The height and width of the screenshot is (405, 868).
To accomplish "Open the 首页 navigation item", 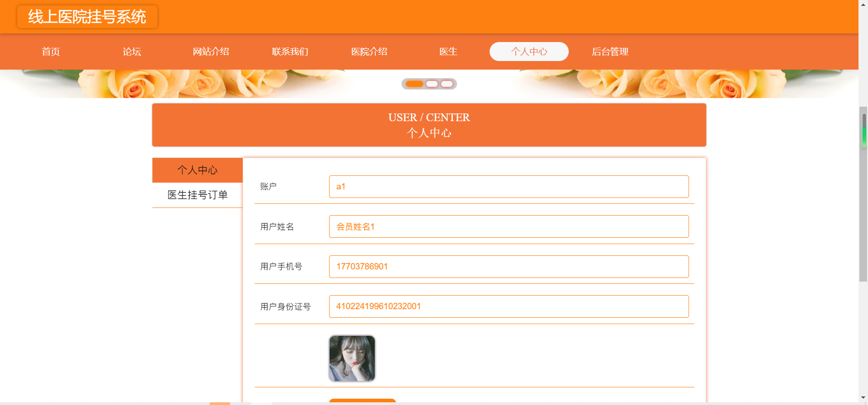I will (51, 52).
